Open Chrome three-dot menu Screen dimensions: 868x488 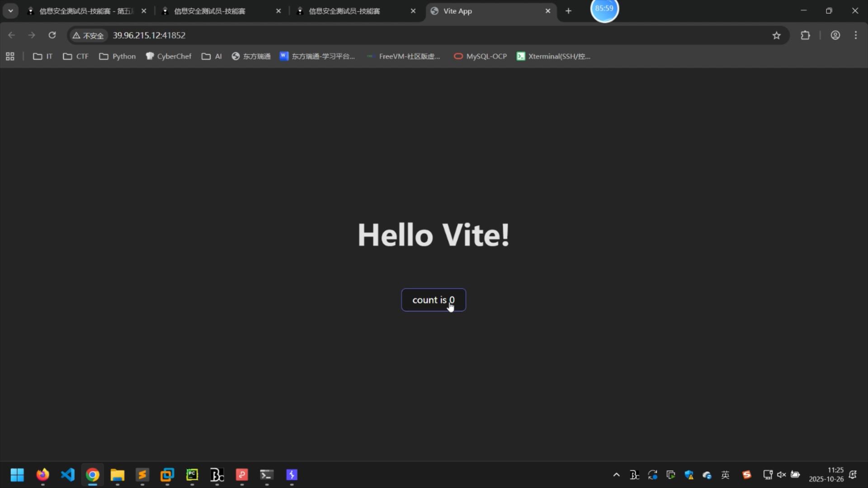click(x=855, y=35)
